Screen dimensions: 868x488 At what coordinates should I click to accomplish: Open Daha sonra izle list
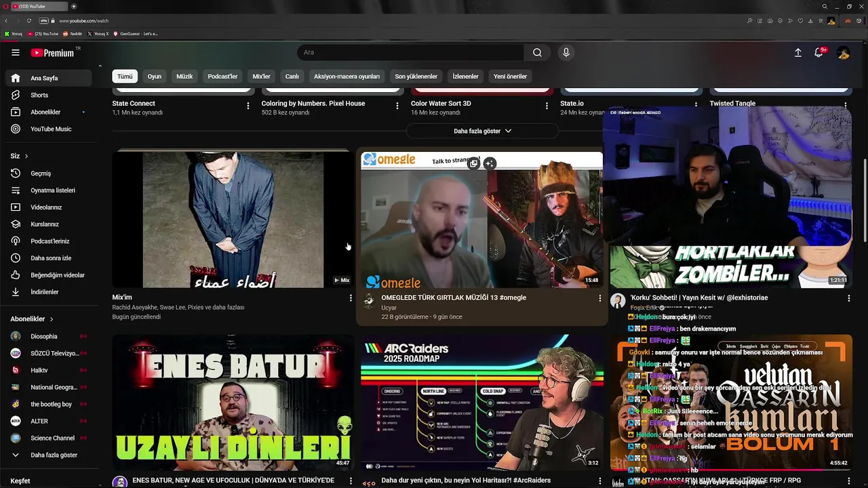[48, 258]
